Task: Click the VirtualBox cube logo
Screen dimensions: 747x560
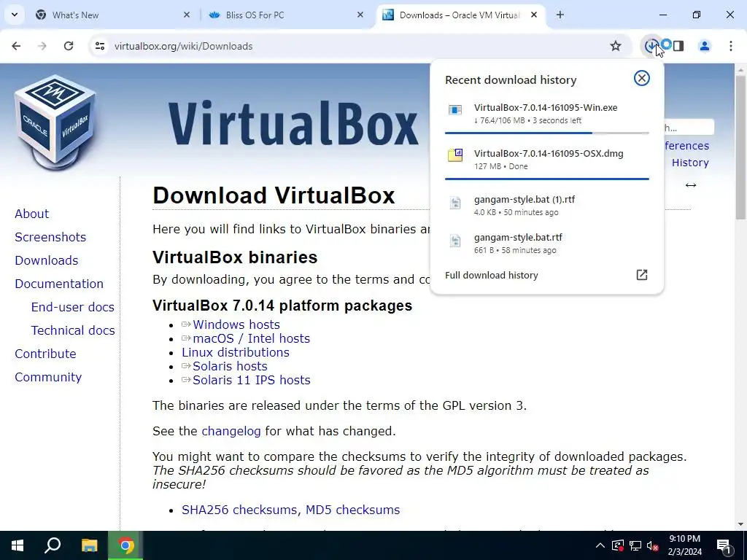Action: pos(55,122)
